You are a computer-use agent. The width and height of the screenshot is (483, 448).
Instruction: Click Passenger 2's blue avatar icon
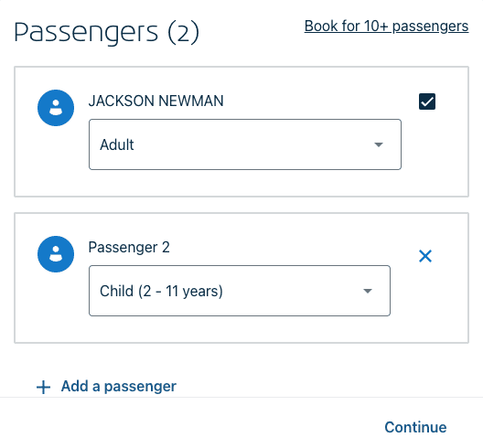(x=56, y=254)
